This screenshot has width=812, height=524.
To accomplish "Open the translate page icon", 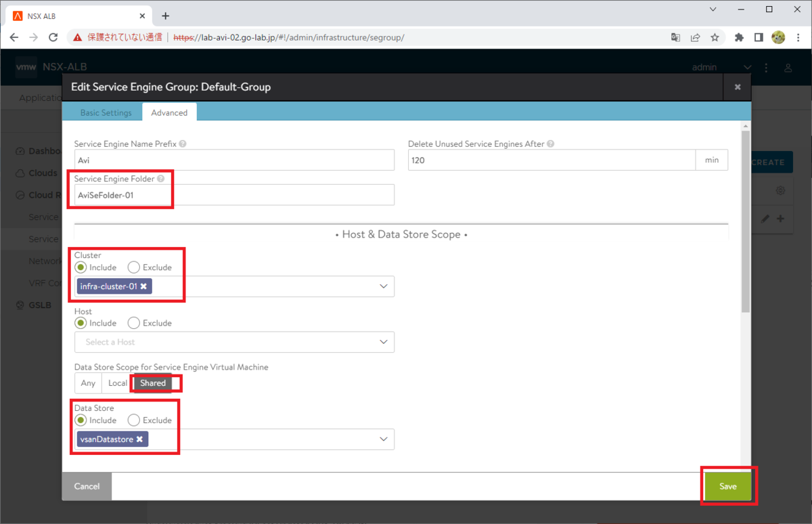I will [675, 38].
